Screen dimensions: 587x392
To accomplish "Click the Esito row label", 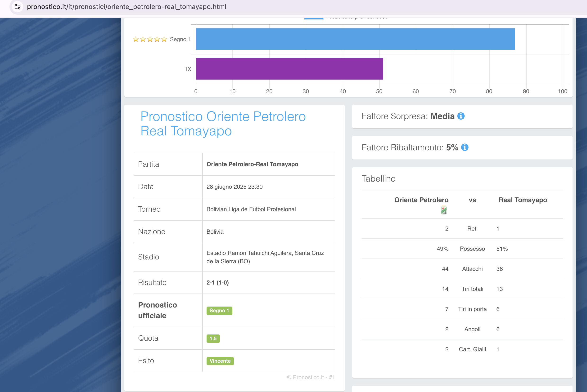I will (146, 361).
